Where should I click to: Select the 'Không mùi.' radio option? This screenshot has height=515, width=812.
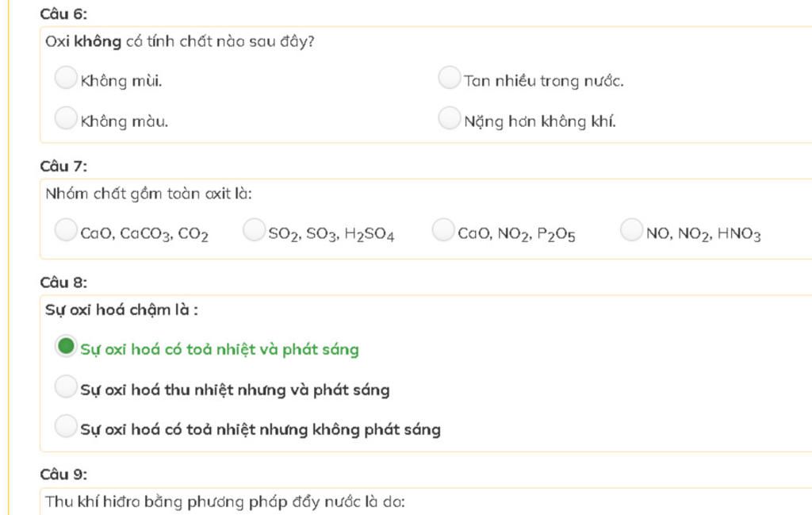66,77
